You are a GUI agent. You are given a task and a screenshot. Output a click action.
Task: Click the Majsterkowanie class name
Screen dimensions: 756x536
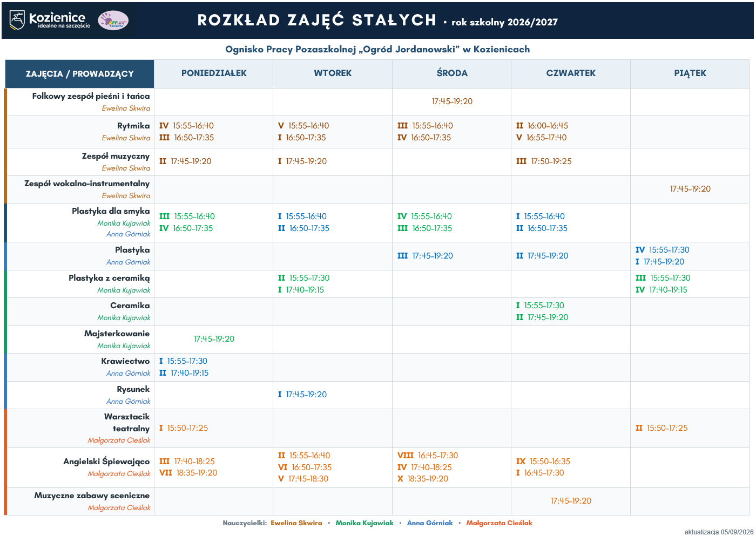pos(117,334)
